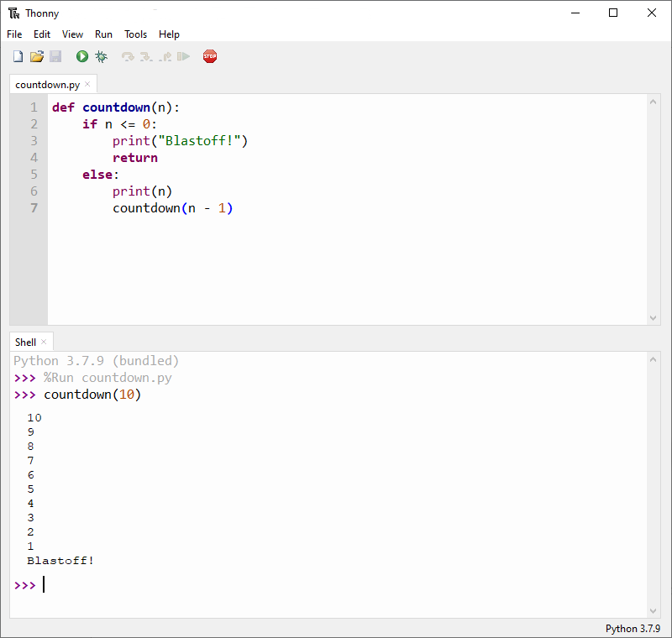The width and height of the screenshot is (672, 638).
Task: Open the File menu
Action: pyautogui.click(x=14, y=34)
